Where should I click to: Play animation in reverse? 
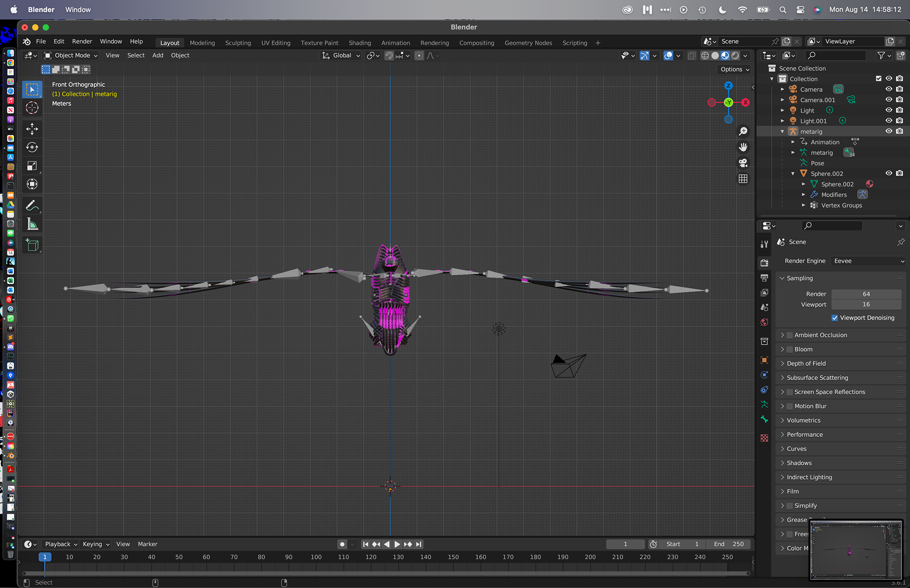point(387,544)
